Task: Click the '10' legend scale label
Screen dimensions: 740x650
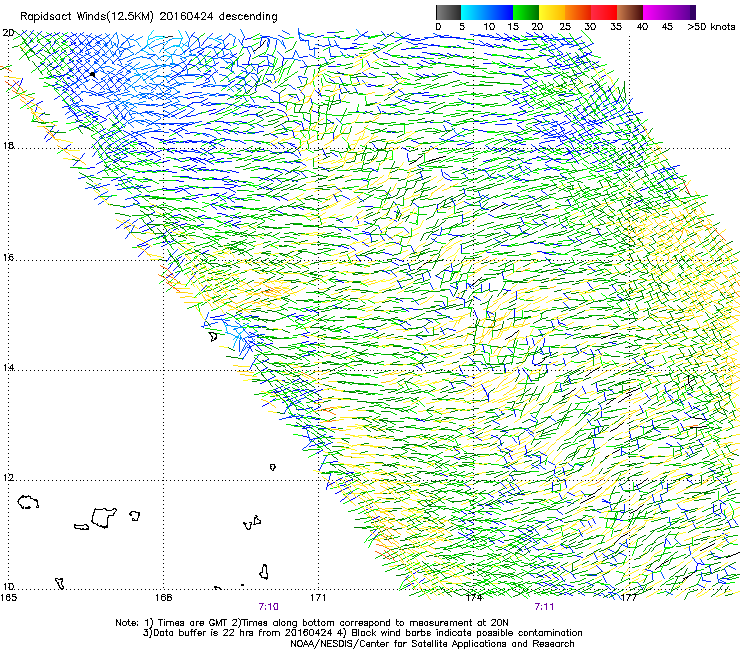Action: 488,27
